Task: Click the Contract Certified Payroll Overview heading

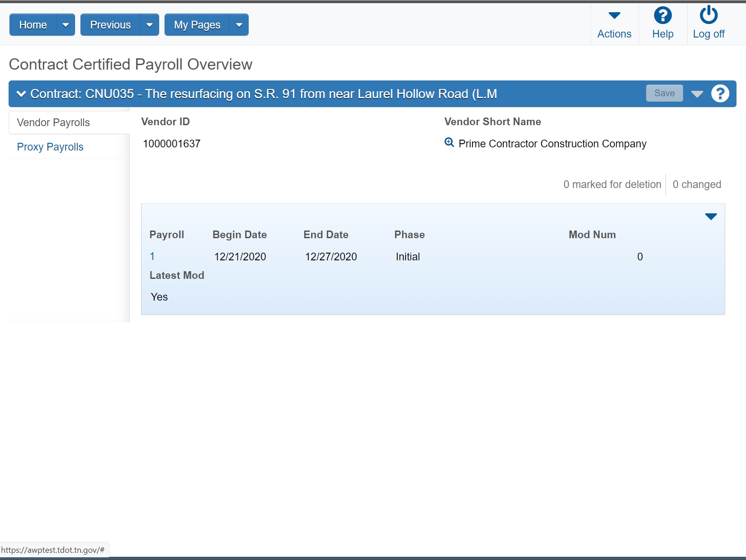Action: point(131,64)
